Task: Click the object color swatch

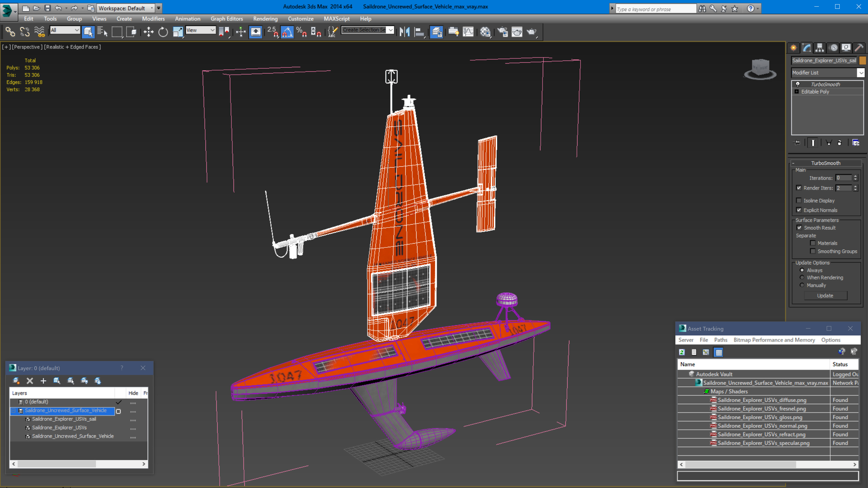Action: [x=863, y=61]
